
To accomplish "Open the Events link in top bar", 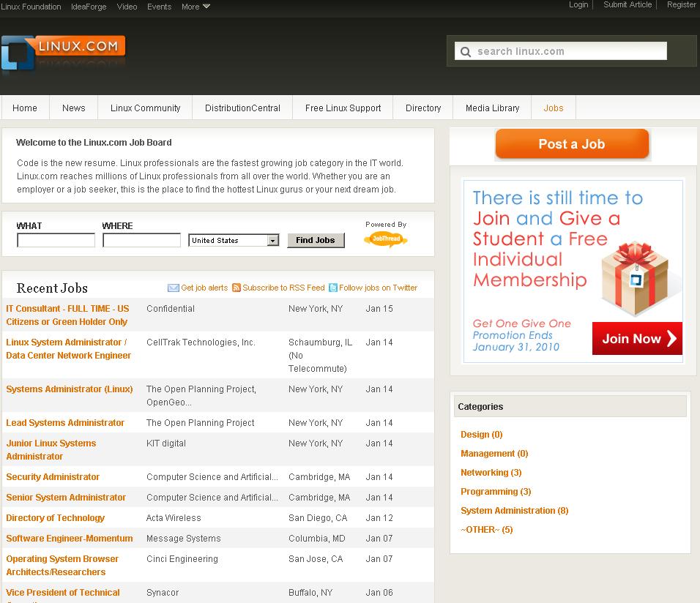I will 160,7.
